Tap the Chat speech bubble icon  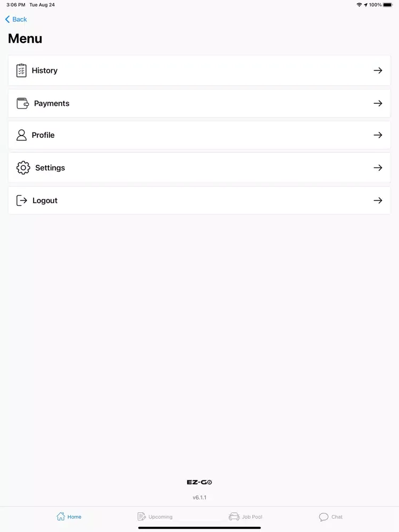click(x=323, y=517)
